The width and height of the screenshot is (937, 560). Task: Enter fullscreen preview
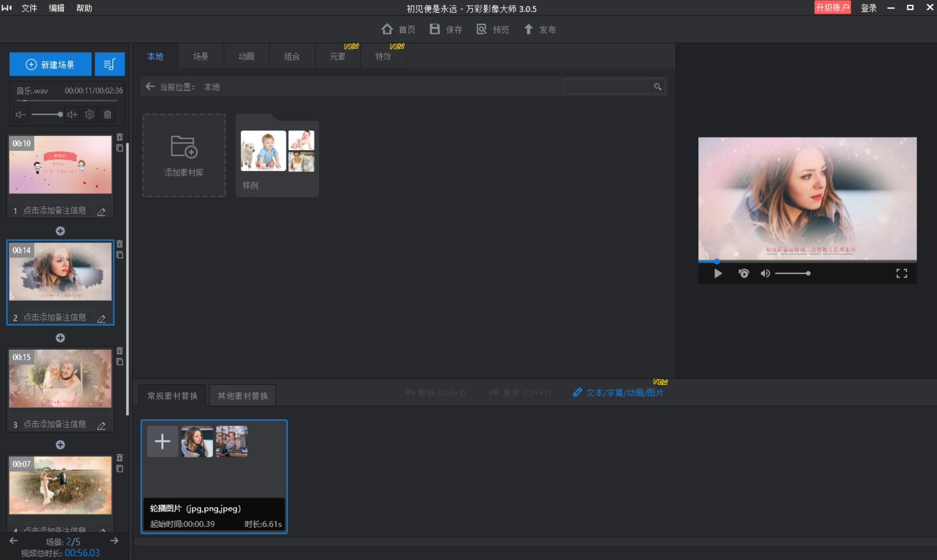902,273
